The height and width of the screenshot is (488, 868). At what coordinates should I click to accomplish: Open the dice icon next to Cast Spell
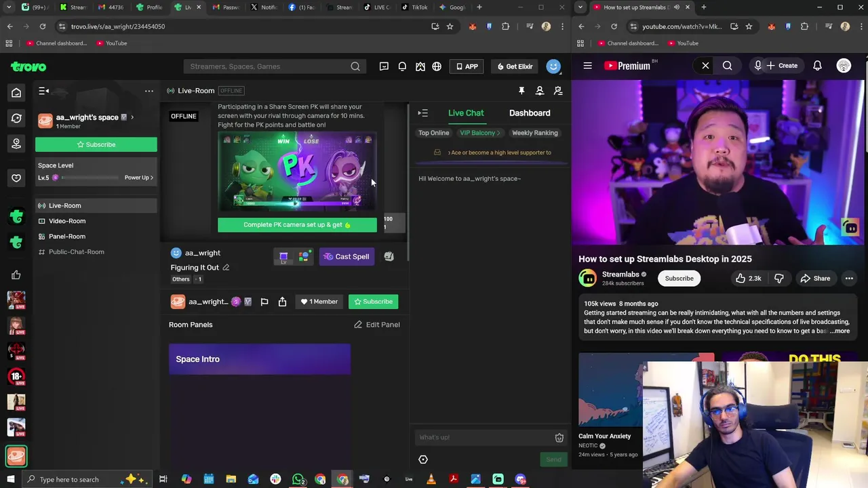(389, 257)
